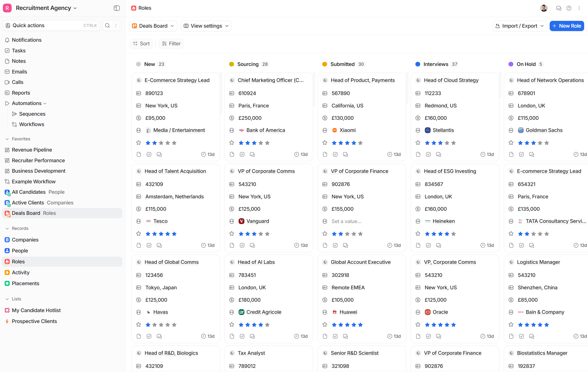Click comments icon on Head of Cloud Strategy card
Image resolution: width=588 pixels, height=372 pixels.
point(438,154)
